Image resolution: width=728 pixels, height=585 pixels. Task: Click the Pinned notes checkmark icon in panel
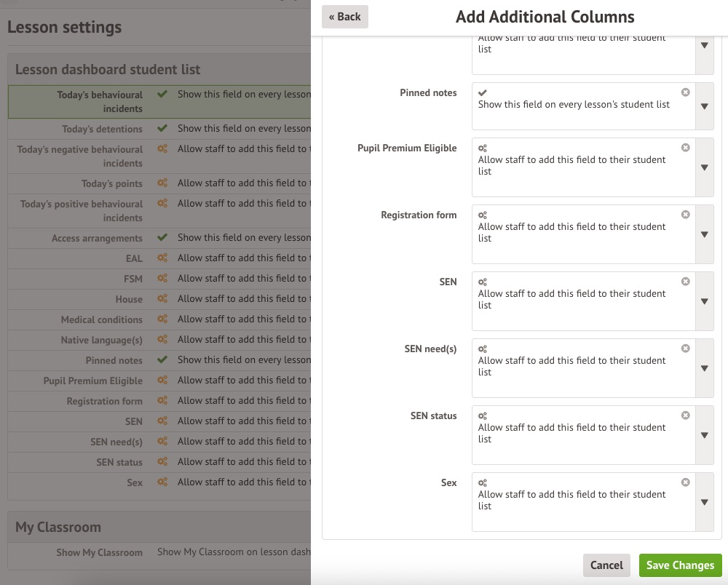pos(483,93)
